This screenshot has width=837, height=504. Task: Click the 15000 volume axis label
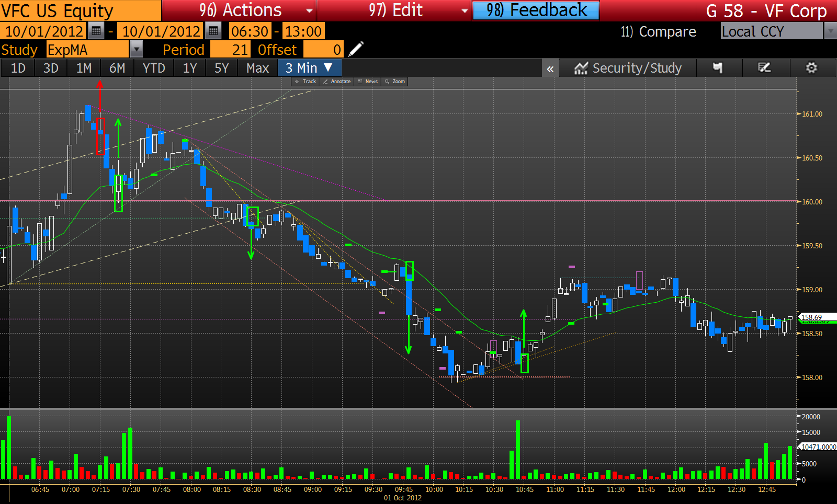pyautogui.click(x=811, y=432)
